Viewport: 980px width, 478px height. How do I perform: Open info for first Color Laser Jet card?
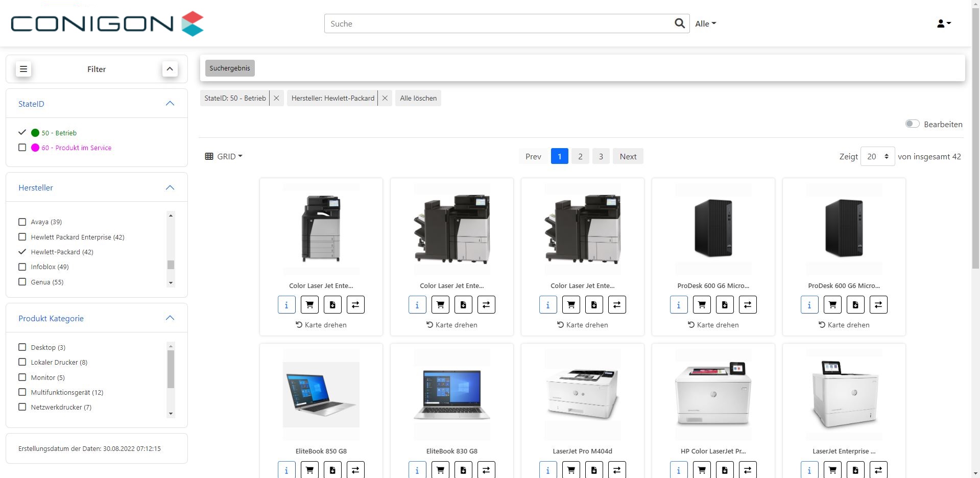point(286,305)
